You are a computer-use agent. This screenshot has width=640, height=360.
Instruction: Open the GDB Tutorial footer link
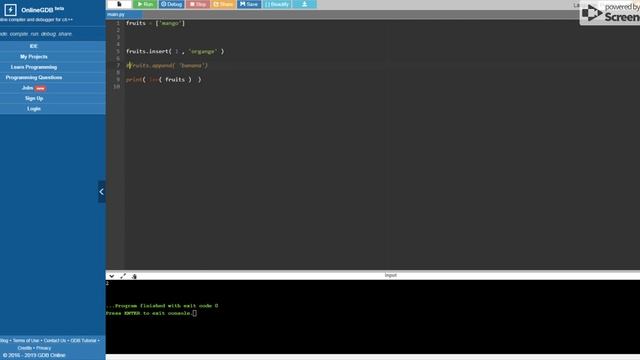click(83, 340)
